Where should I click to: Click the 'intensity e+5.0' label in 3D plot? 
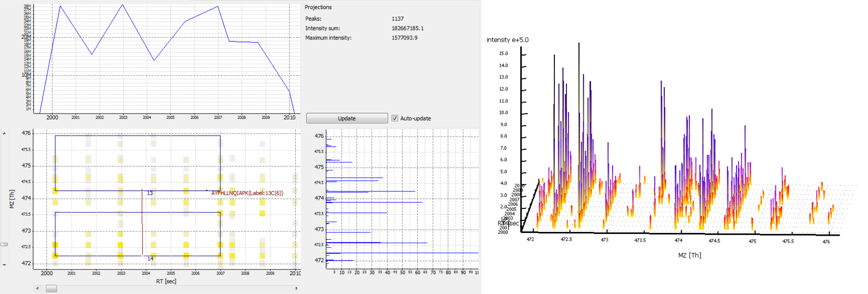point(507,40)
